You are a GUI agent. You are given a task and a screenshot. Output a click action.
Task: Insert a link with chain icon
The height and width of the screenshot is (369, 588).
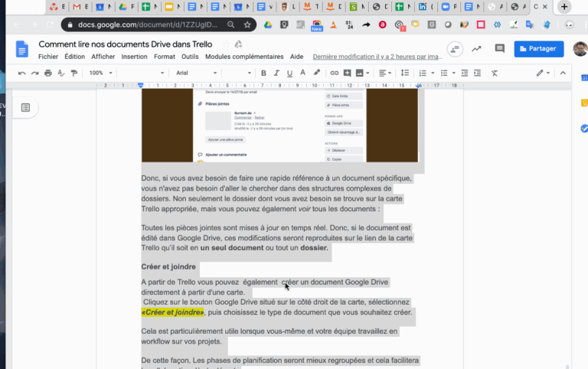(x=334, y=73)
